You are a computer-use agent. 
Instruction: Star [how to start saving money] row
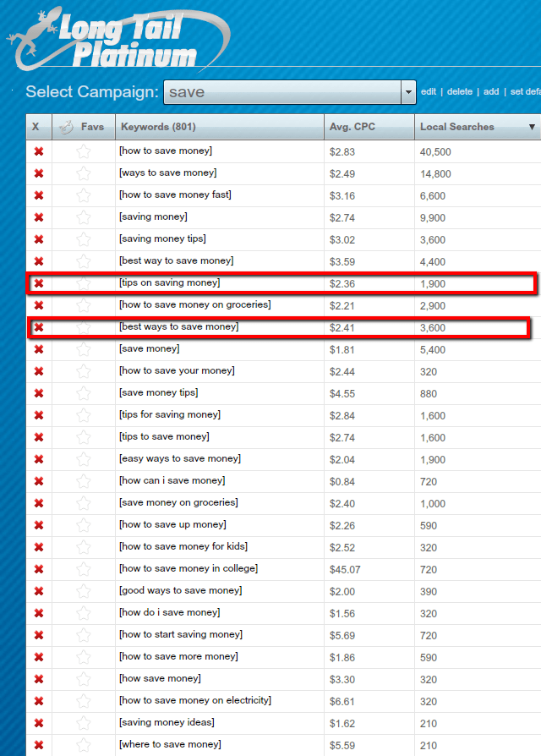84,635
